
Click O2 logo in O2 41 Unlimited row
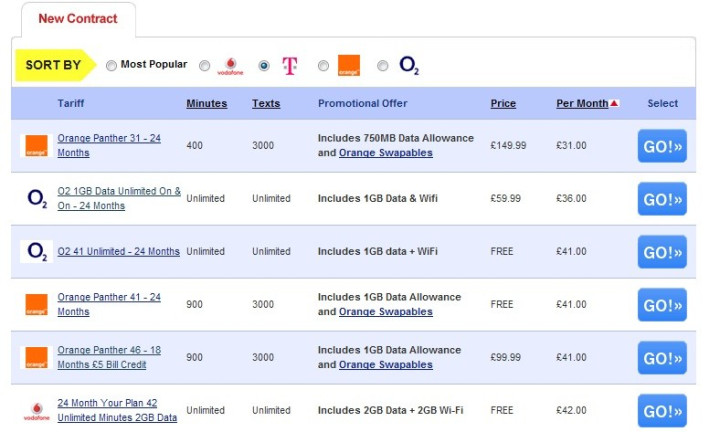tap(37, 252)
